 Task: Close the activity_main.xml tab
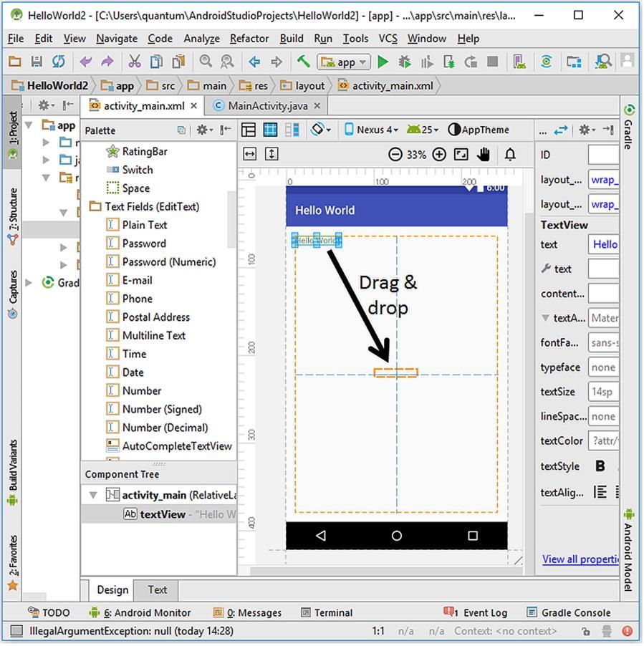(194, 107)
